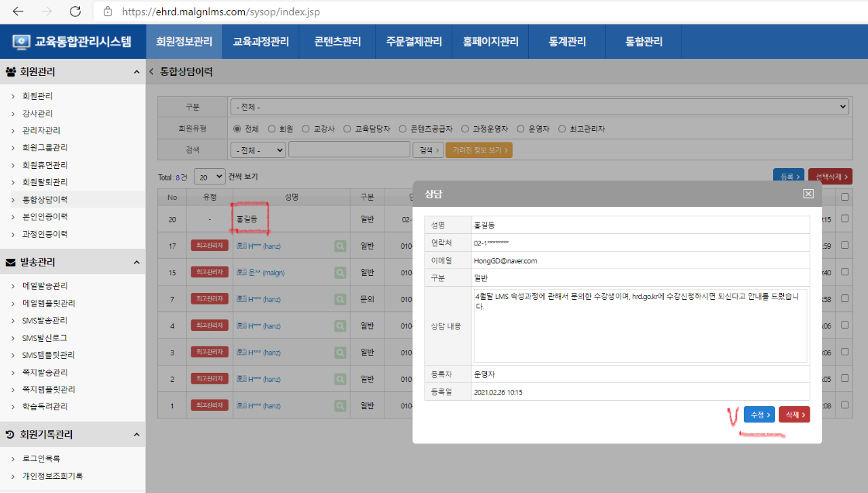Close the 상담 dialog with X icon
The width and height of the screenshot is (868, 493).
click(808, 194)
